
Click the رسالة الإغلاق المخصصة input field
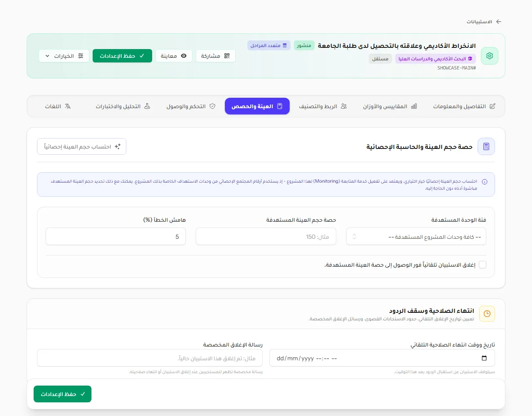150,358
